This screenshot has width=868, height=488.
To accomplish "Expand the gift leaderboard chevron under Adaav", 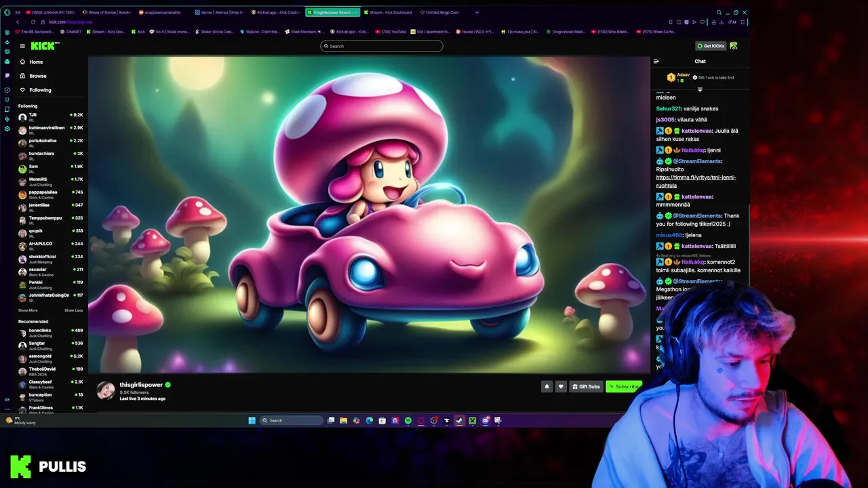I will 700,89.
